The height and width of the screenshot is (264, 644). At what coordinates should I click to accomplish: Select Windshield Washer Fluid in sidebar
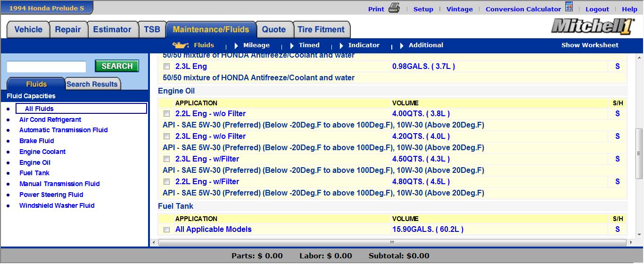pyautogui.click(x=57, y=205)
